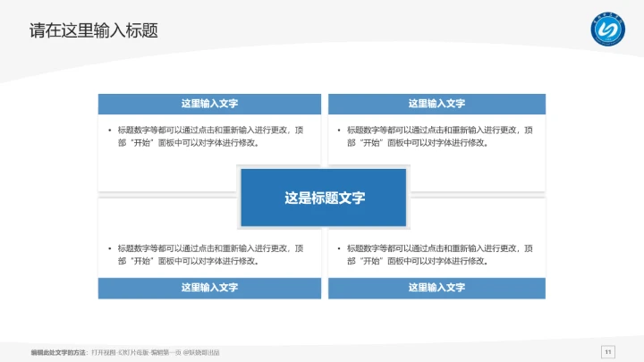Click the slide title '请在这里输入标题'
This screenshot has width=644, height=362.
(94, 30)
